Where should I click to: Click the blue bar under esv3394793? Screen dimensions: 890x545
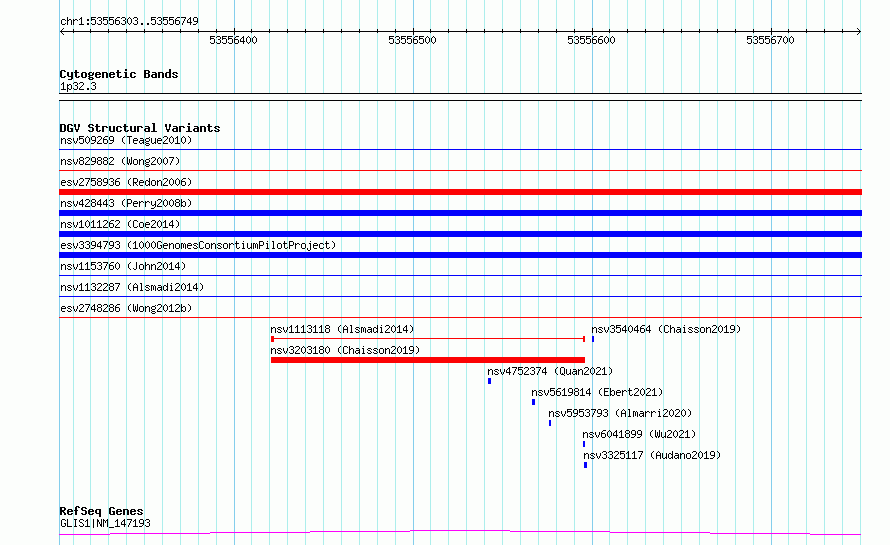pyautogui.click(x=460, y=255)
